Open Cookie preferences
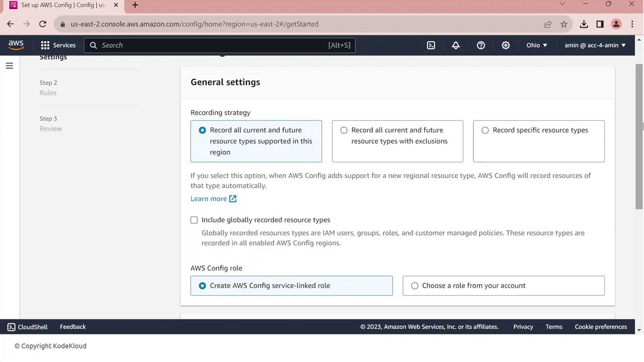 601,327
